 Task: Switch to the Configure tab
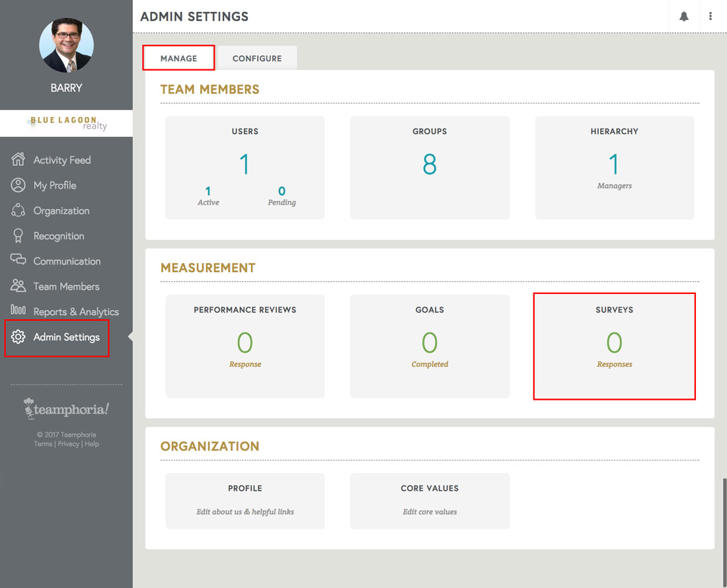[x=257, y=58]
